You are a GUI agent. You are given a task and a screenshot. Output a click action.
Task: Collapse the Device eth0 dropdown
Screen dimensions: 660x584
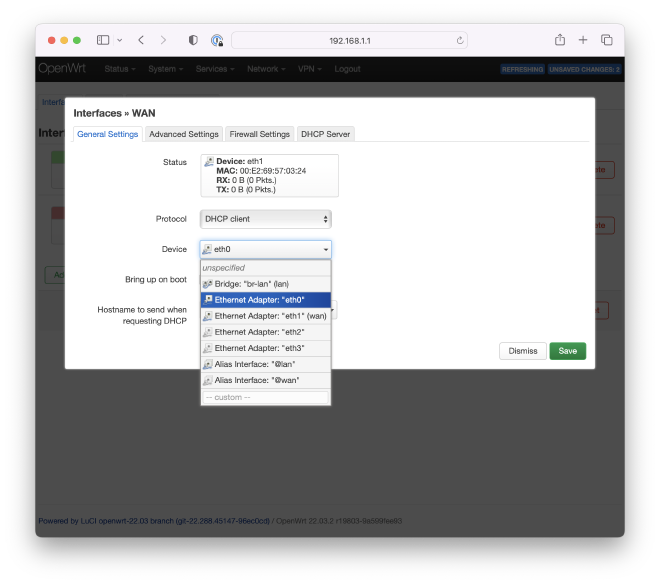[266, 249]
